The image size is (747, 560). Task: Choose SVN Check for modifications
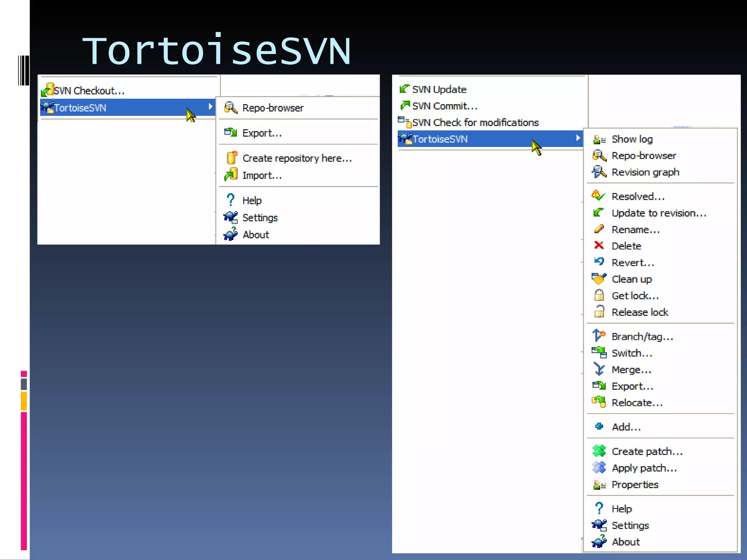click(x=475, y=122)
